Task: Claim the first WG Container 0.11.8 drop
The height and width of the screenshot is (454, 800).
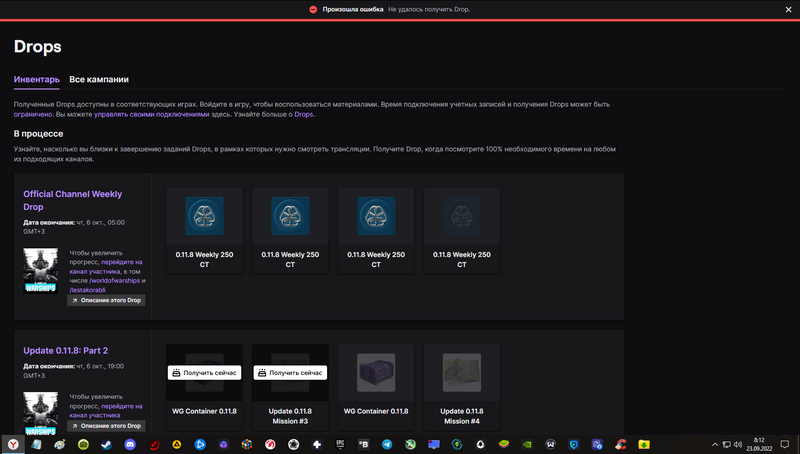Action: click(x=204, y=373)
